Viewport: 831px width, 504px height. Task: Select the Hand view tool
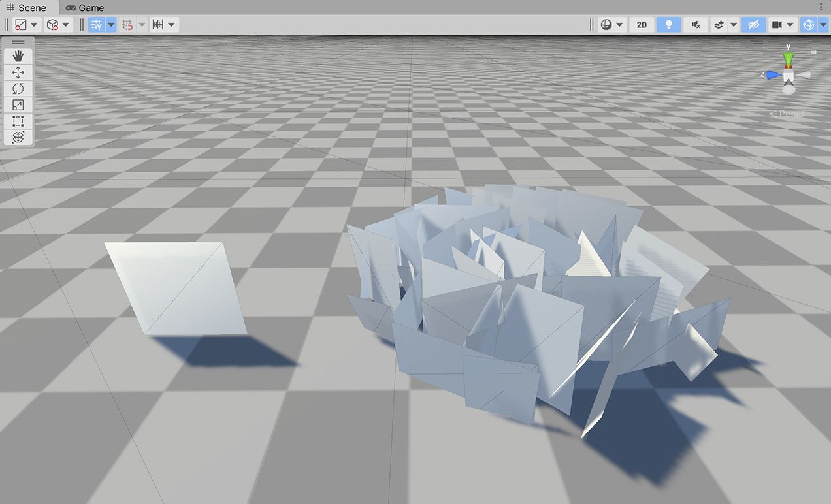[18, 55]
